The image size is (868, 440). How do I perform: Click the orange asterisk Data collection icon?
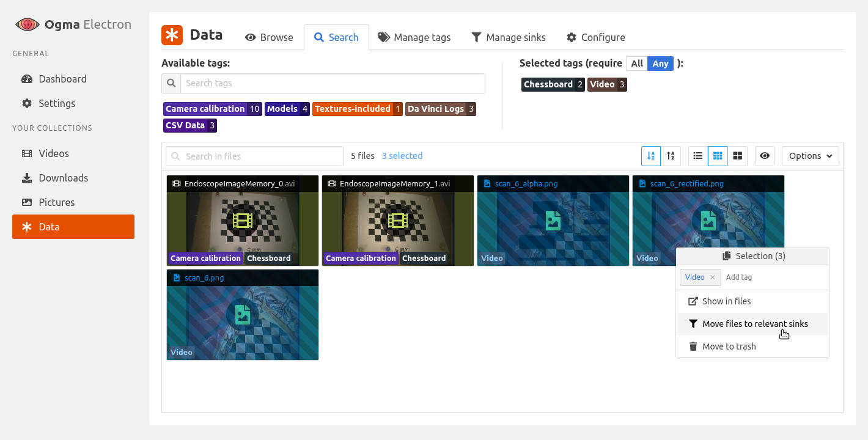coord(172,35)
